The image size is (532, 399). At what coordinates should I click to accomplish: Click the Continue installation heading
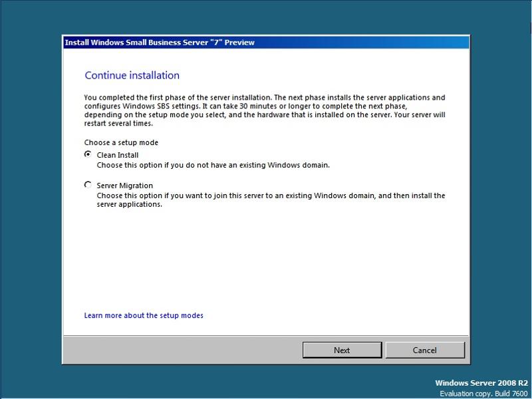(x=132, y=75)
